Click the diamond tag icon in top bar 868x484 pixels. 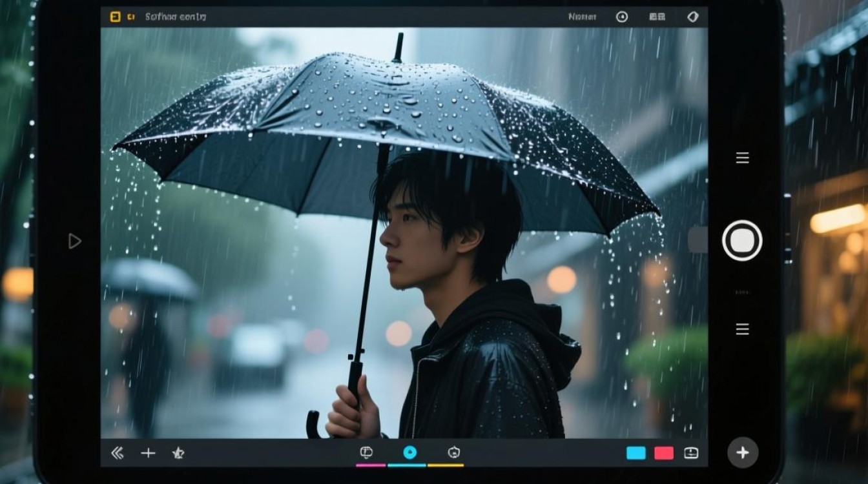tap(693, 17)
